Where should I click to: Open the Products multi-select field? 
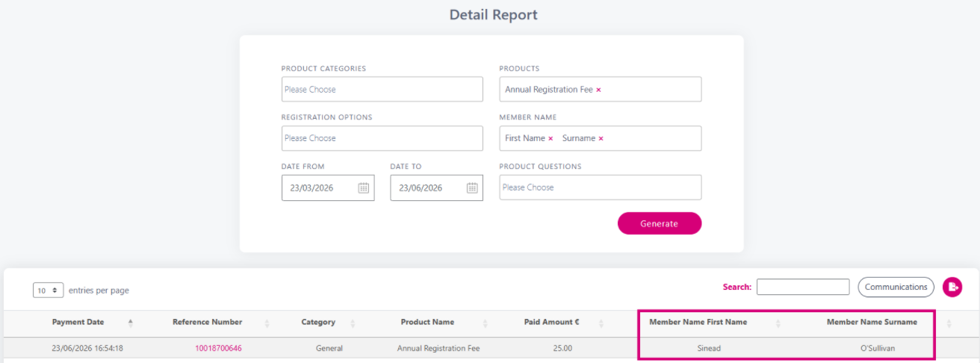(601, 90)
